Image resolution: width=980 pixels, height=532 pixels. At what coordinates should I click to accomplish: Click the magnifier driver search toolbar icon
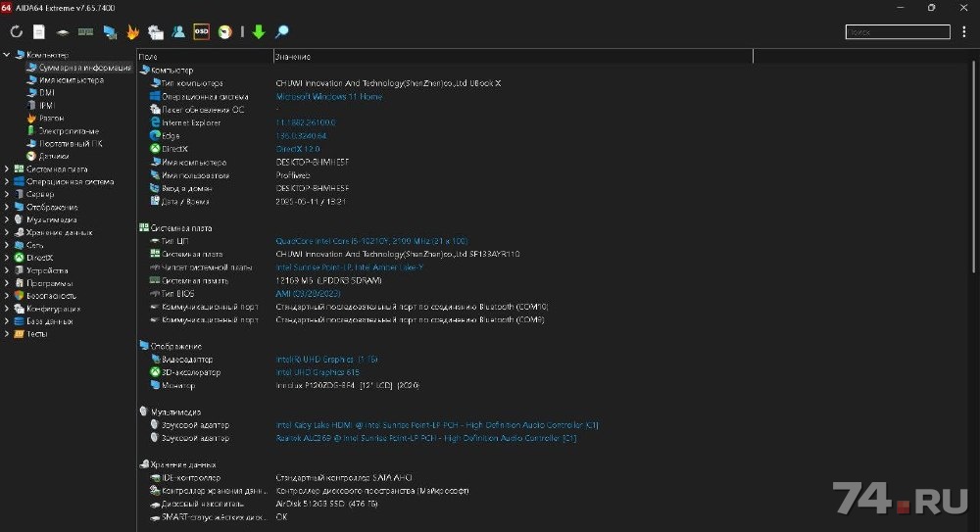282,32
